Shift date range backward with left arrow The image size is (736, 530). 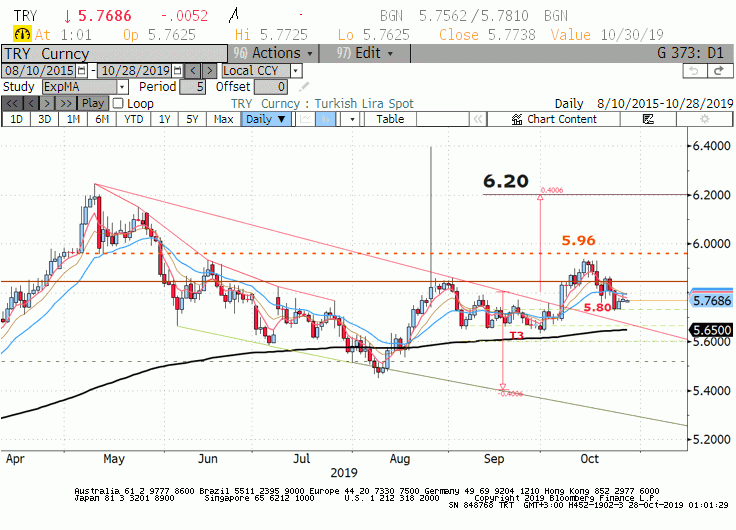coord(193,71)
